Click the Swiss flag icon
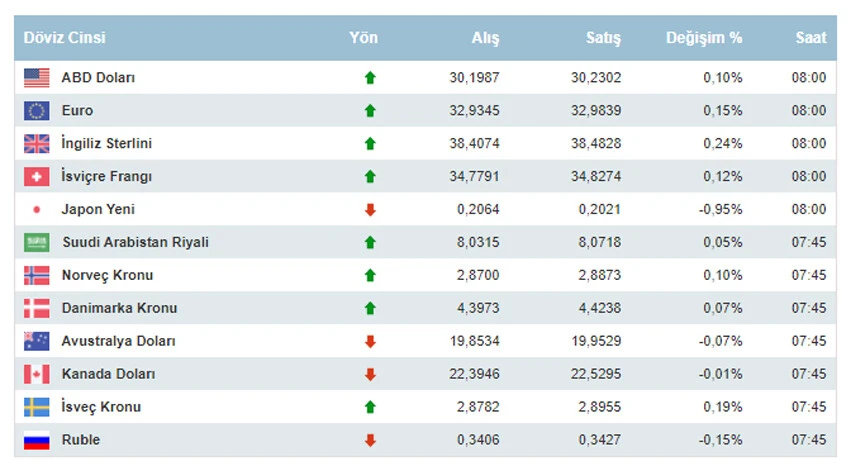This screenshot has width=850, height=469. [x=37, y=177]
